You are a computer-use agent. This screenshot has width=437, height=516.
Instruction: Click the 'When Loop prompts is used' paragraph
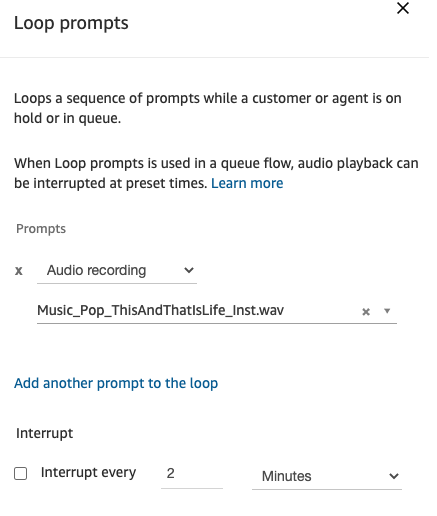point(216,173)
